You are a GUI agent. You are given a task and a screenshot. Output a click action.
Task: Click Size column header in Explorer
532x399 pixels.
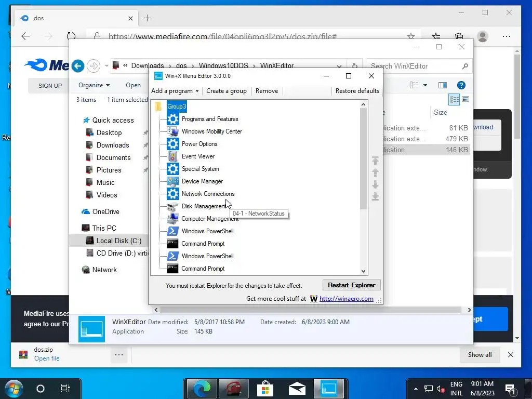pos(441,113)
